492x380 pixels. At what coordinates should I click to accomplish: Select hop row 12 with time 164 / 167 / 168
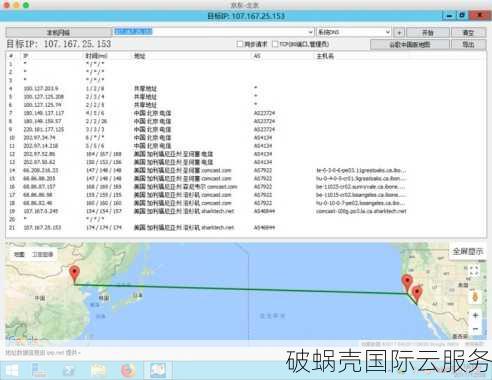click(246, 154)
